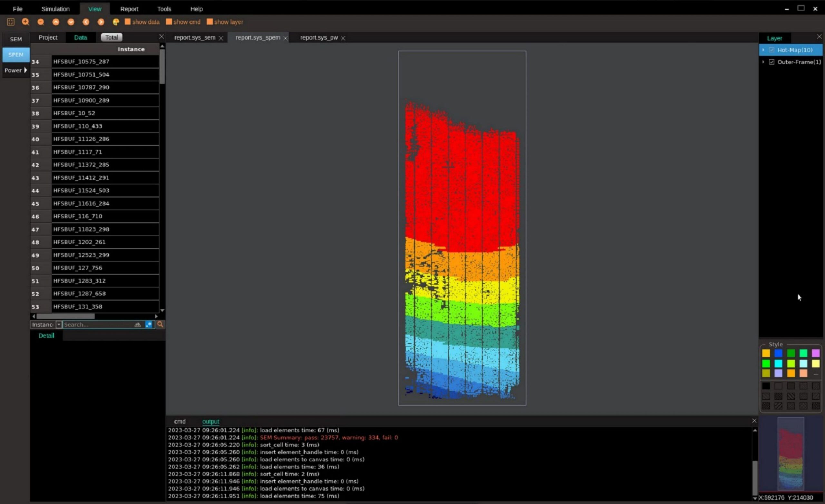Open the Instance search filter dropdown
The width and height of the screenshot is (825, 504).
(x=59, y=325)
